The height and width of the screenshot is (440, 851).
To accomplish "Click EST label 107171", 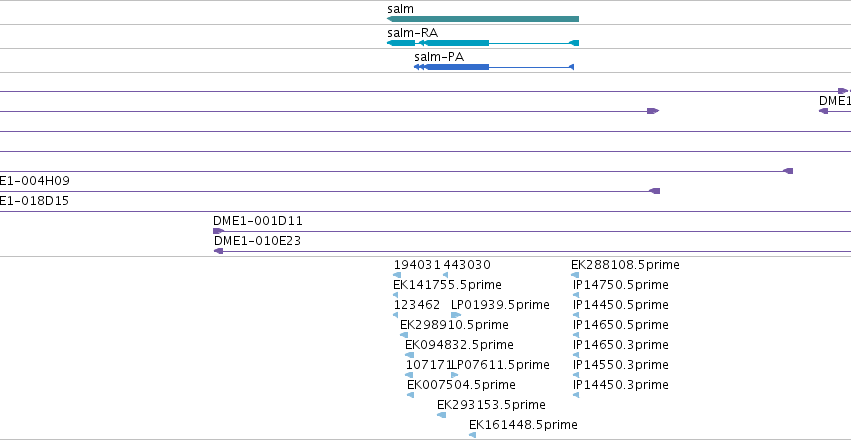I will click(x=428, y=365).
